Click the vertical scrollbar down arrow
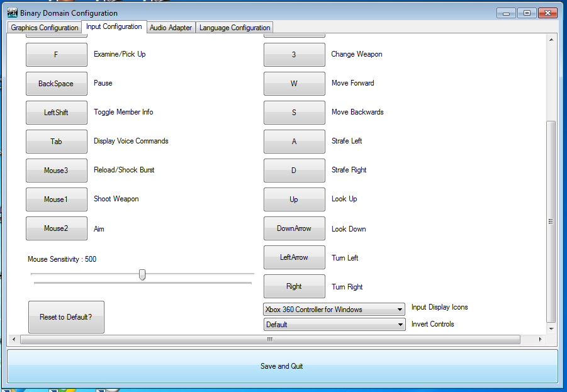The image size is (567, 392). (x=551, y=328)
